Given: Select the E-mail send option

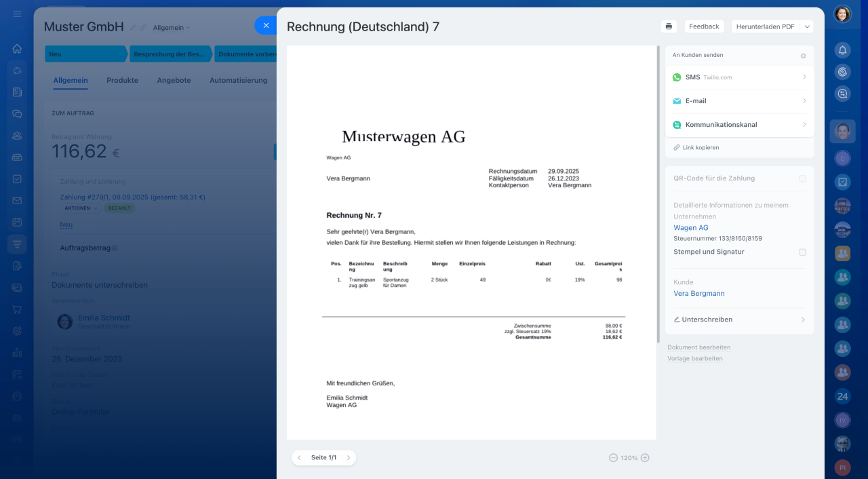Looking at the screenshot, I should click(739, 101).
